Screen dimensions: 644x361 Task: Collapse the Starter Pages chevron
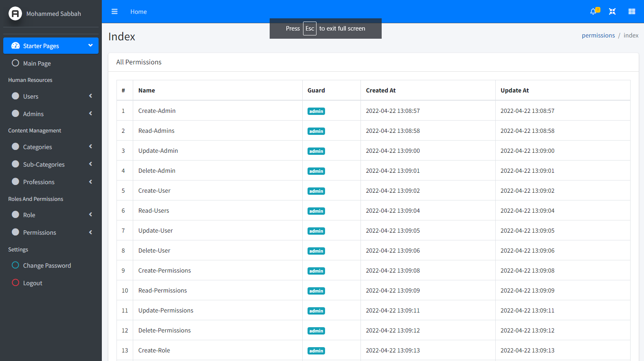90,45
